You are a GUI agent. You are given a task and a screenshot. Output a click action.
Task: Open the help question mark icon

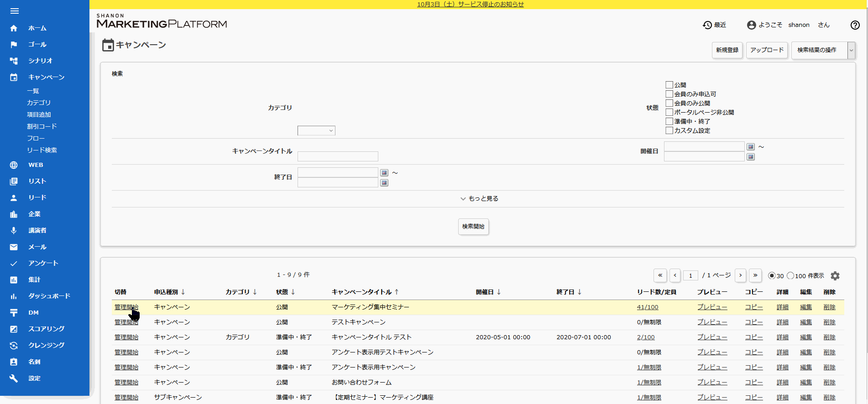click(855, 25)
